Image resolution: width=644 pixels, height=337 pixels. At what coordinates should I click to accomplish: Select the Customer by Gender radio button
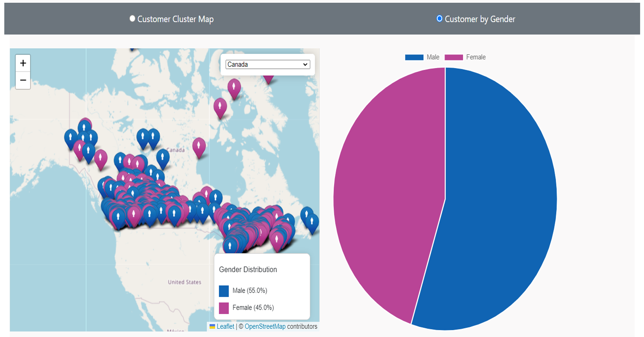[439, 19]
